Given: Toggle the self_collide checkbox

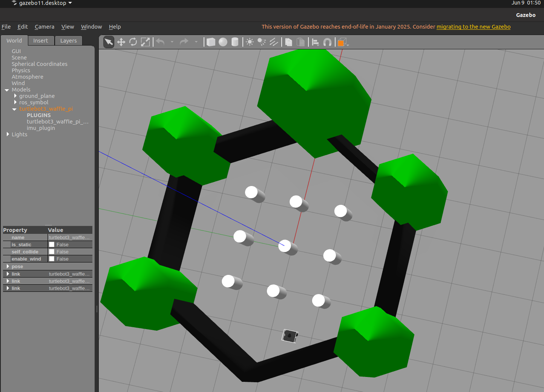Looking at the screenshot, I should [x=52, y=252].
